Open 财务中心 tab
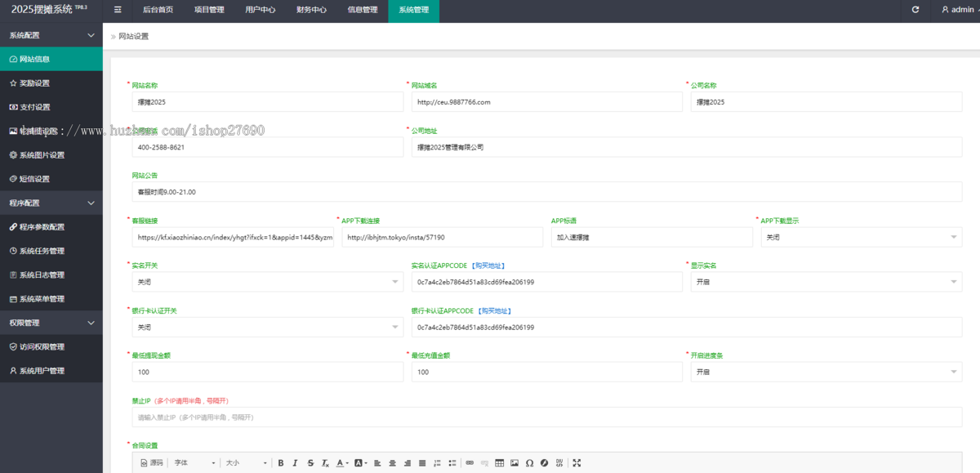 click(311, 10)
